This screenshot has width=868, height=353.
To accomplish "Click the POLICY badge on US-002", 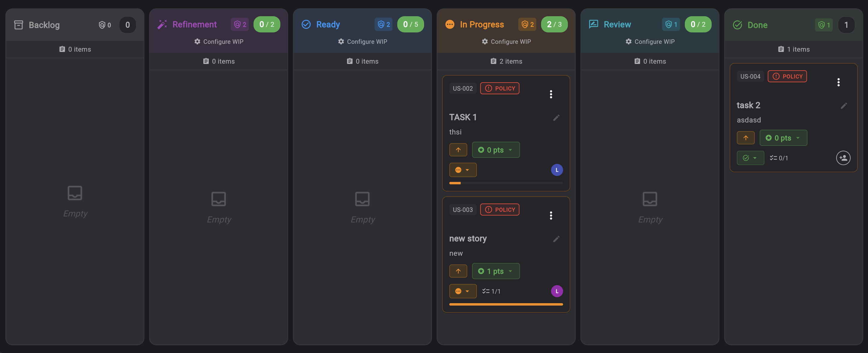I will click(500, 88).
